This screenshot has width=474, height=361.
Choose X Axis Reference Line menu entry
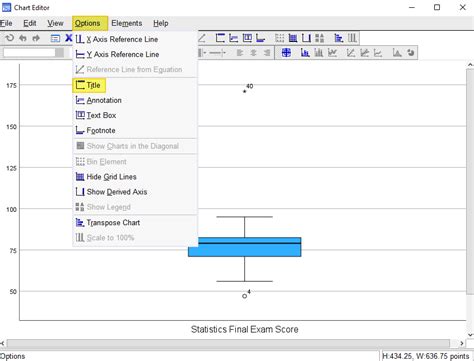point(135,39)
